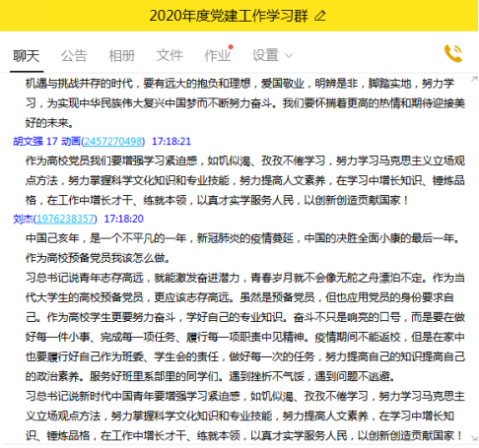Viewport: 479px width, 448px height.
Task: Open the 公告 tab
Action: pyautogui.click(x=74, y=55)
